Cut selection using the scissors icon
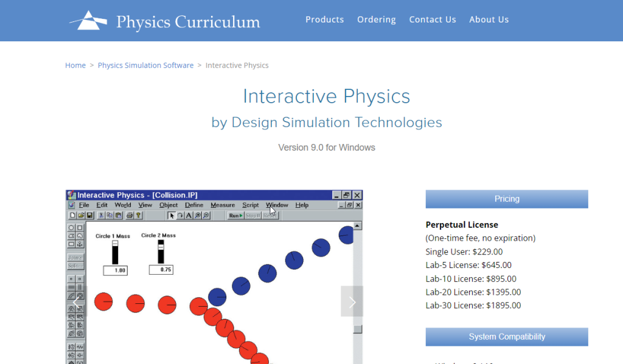 (x=101, y=215)
